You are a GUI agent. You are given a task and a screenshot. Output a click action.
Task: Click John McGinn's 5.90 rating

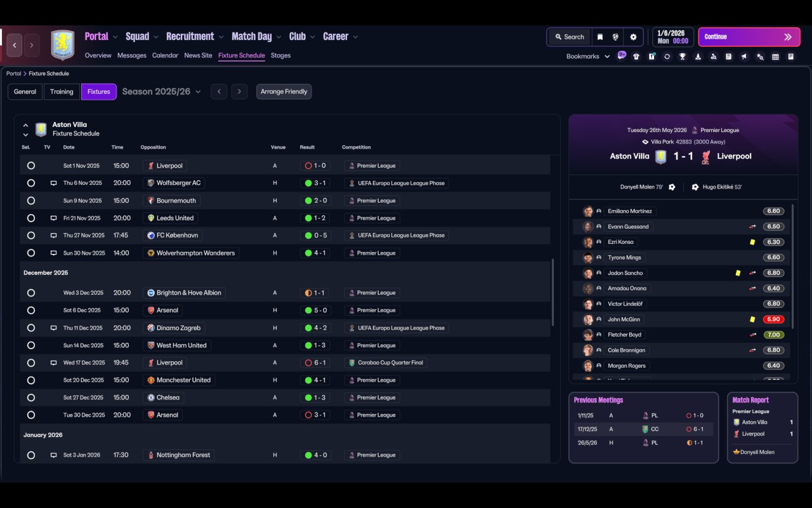pos(773,319)
